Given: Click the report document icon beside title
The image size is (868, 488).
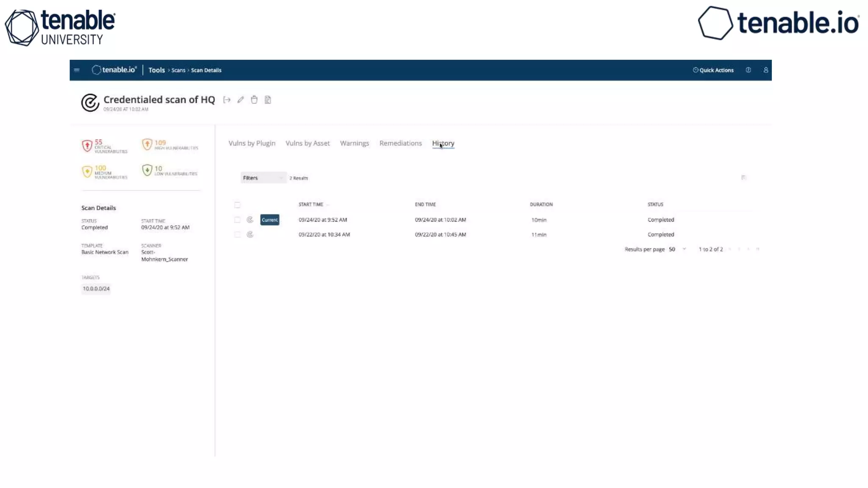Looking at the screenshot, I should (267, 100).
